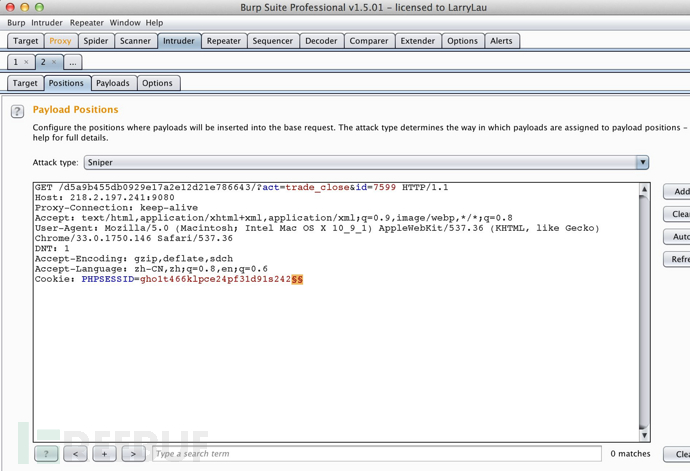Click the Chrome/33.0.1750.146 Safari/537.36 line
690x471 pixels.
click(134, 239)
